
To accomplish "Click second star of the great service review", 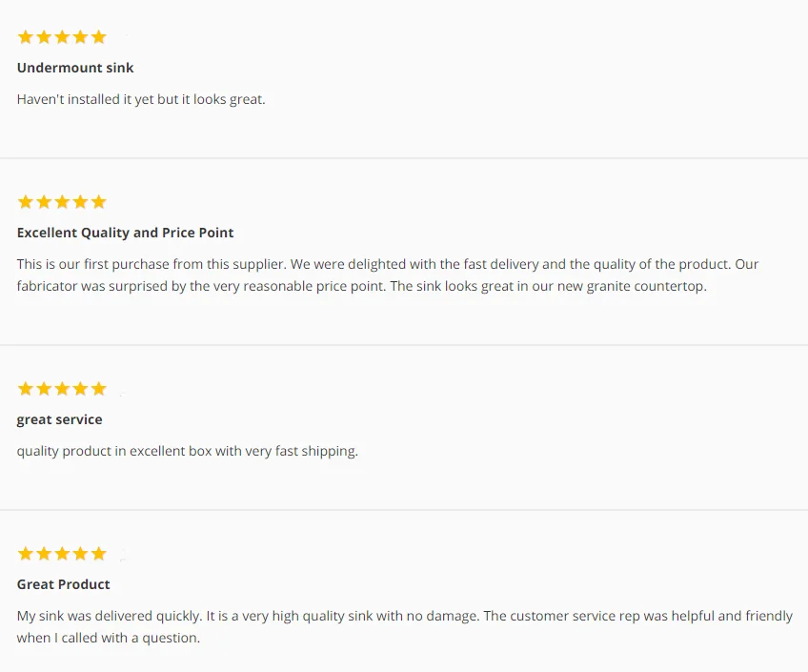I will [44, 389].
